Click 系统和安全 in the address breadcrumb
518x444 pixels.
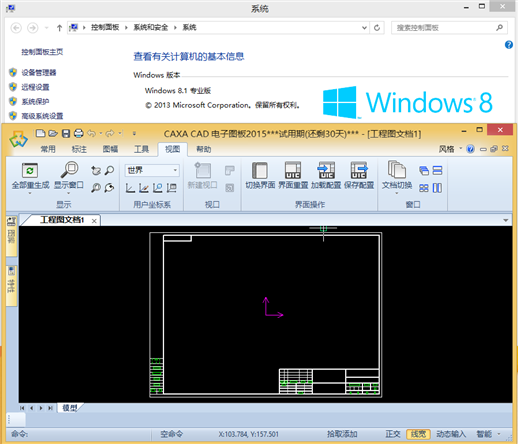point(151,27)
